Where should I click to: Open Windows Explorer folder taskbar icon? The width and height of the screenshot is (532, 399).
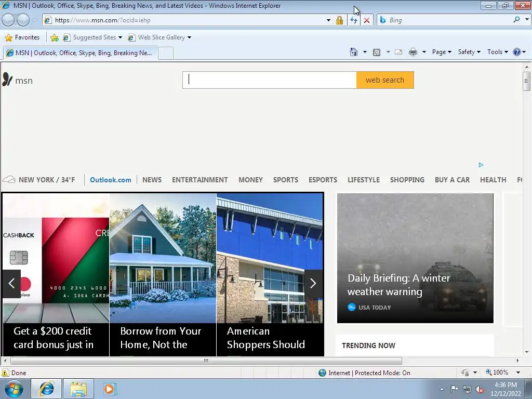pyautogui.click(x=78, y=389)
